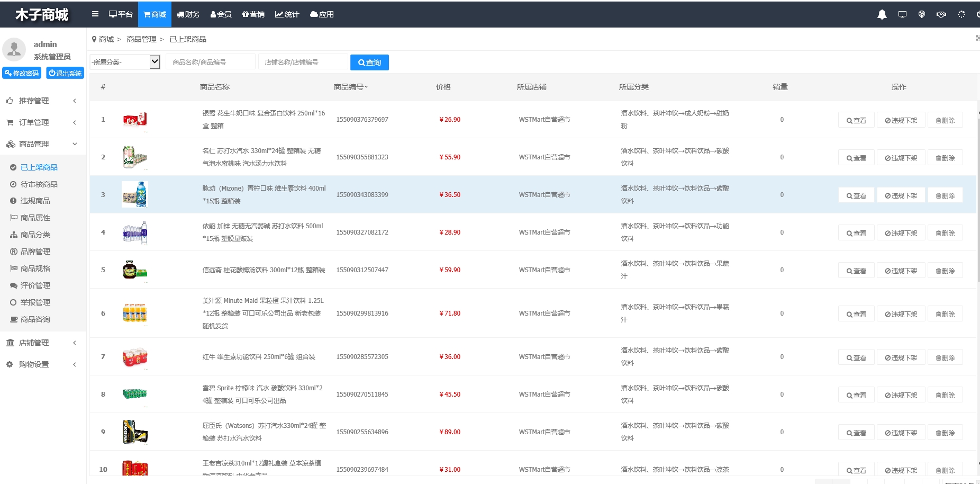Switch to the 商城 tab
Viewport: 980px width, 484px height.
click(x=155, y=14)
